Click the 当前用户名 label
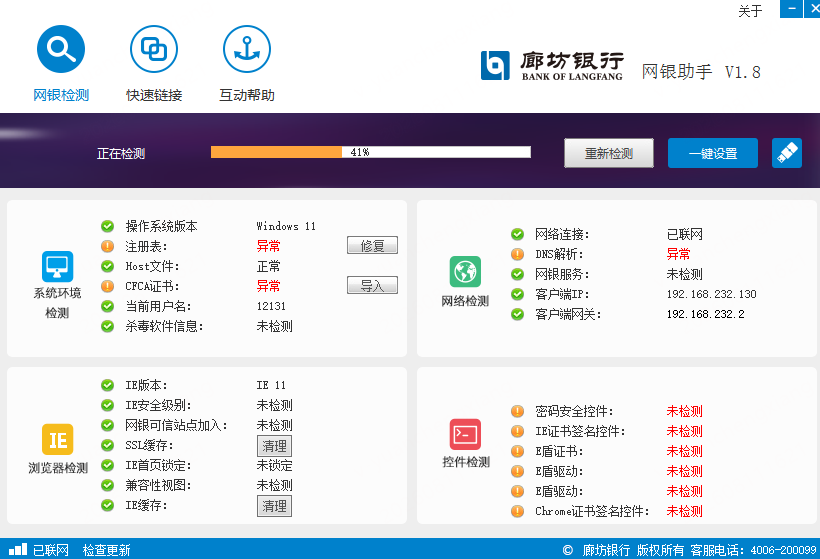The width and height of the screenshot is (820, 559). point(158,306)
